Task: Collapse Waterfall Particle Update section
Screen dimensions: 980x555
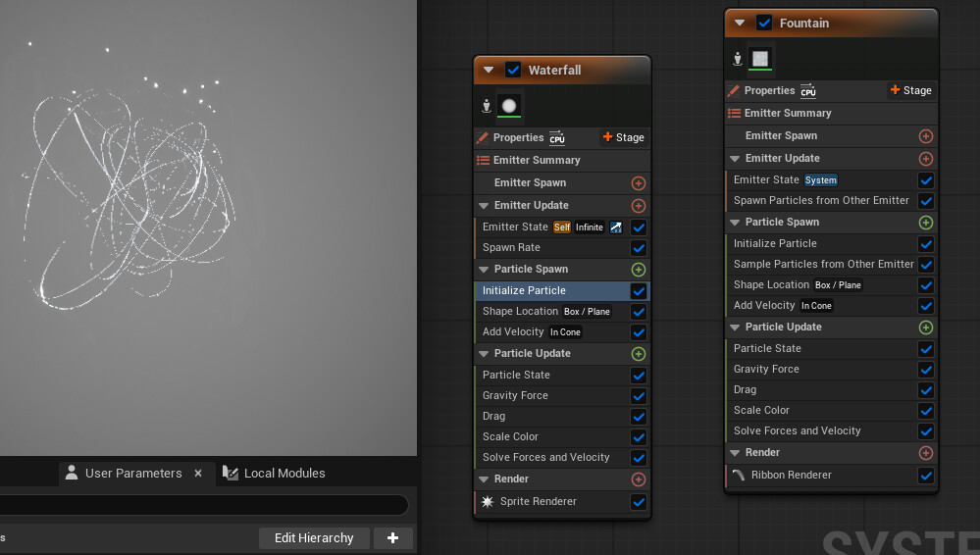Action: click(x=483, y=354)
